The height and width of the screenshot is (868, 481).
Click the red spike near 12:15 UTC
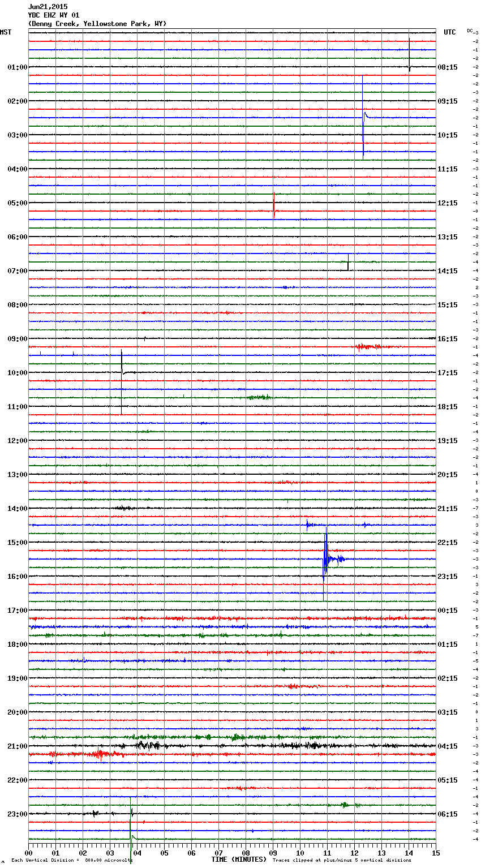pos(274,205)
